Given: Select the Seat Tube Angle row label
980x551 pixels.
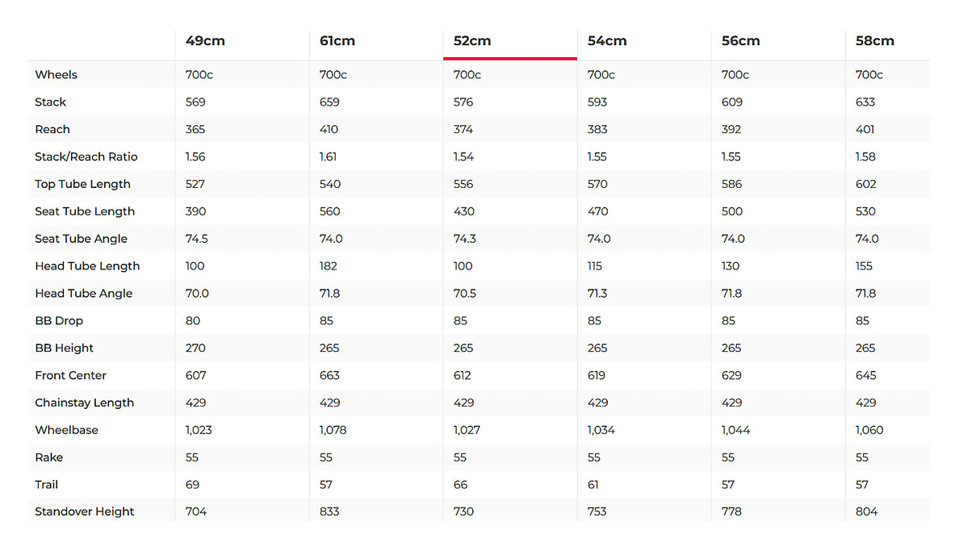Looking at the screenshot, I should click(x=81, y=239).
